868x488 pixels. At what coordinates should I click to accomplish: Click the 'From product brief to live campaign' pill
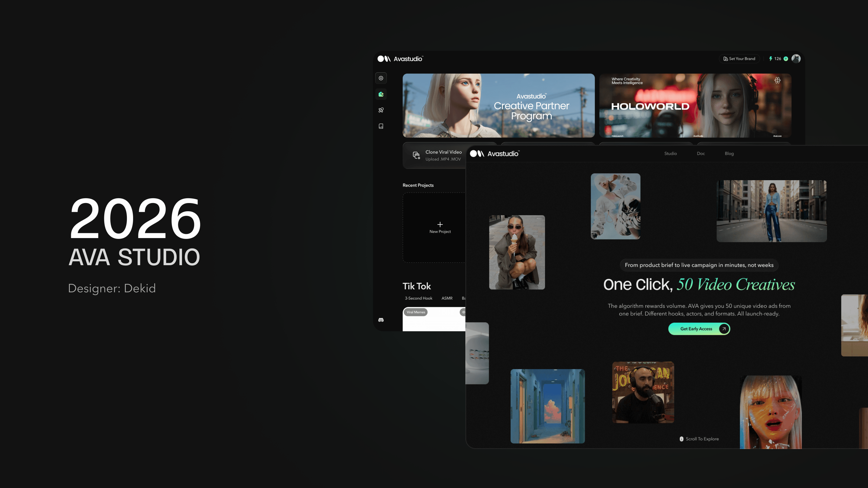(x=699, y=265)
